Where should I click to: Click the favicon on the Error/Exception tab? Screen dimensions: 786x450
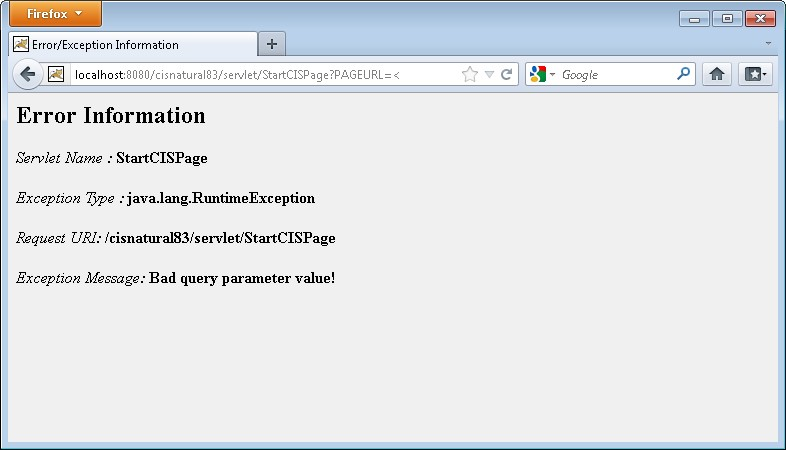tap(21, 44)
